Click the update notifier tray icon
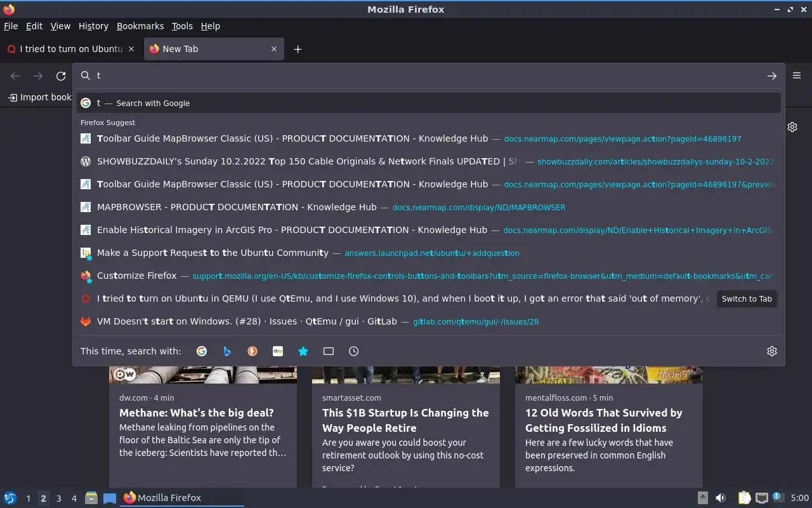812x508 pixels. [x=778, y=498]
